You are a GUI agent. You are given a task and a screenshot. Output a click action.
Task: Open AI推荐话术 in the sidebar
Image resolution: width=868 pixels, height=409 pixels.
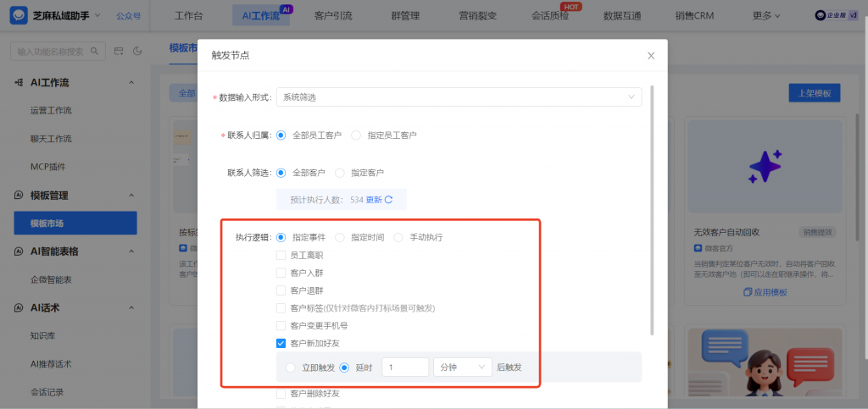point(51,364)
